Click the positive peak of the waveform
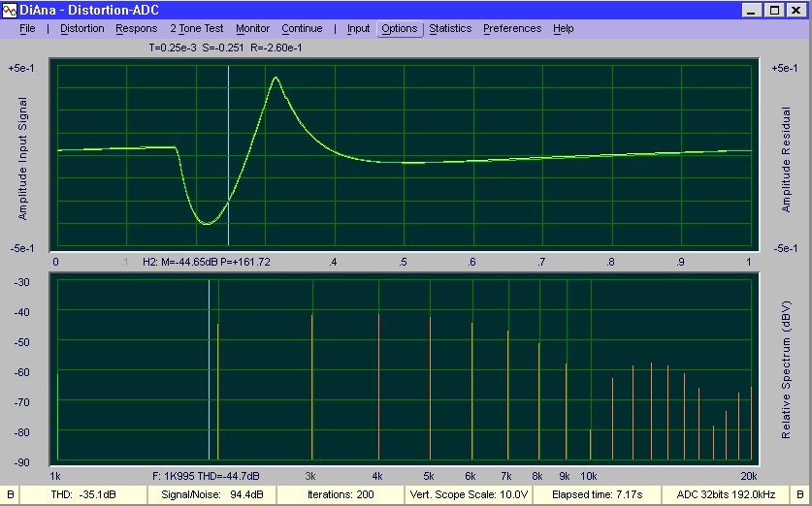Screen dimensions: 812x506 276,78
